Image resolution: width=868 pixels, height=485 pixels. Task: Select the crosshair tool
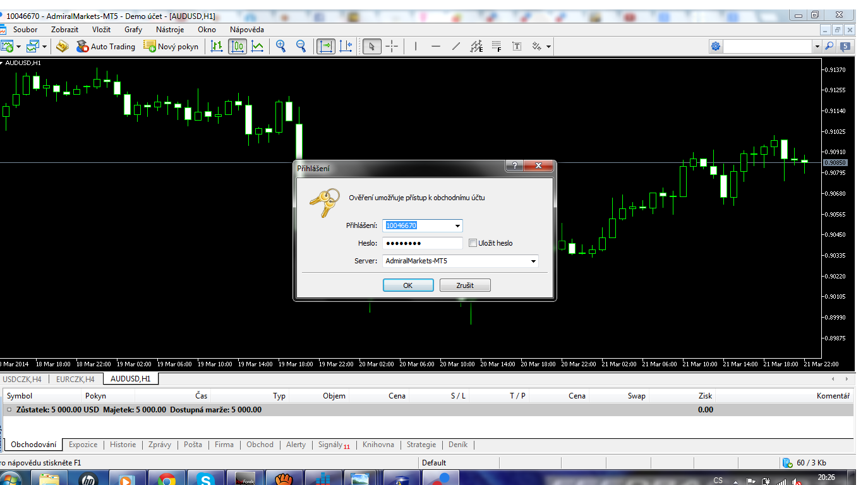click(x=392, y=46)
